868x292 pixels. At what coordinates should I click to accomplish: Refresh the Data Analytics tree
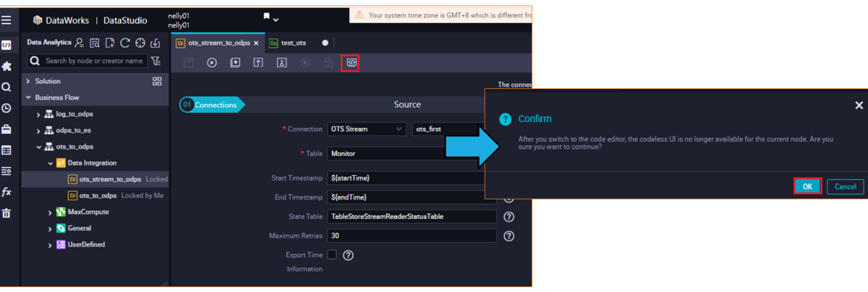pos(125,43)
